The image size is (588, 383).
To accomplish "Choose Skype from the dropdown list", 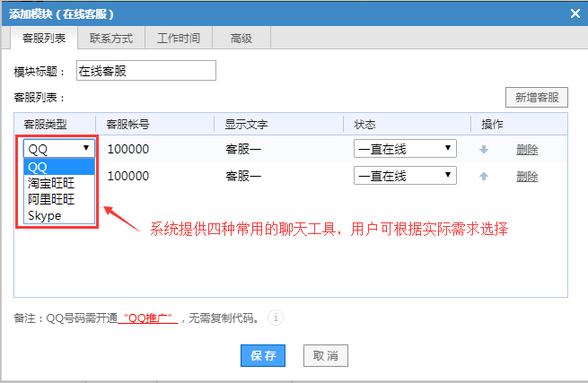I will pyautogui.click(x=59, y=215).
